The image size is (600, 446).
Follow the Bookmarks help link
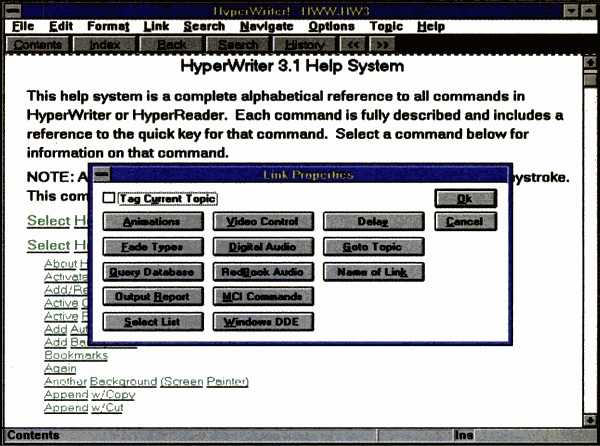(x=76, y=355)
